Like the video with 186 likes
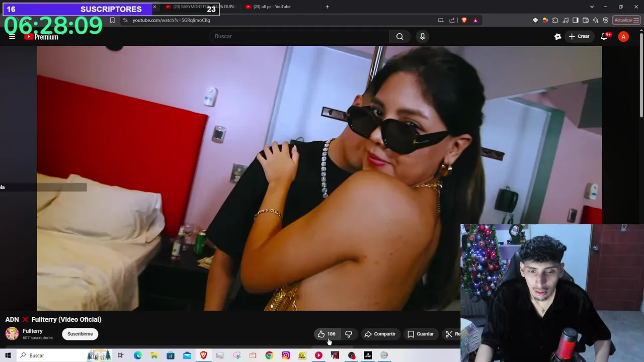Image resolution: width=644 pixels, height=362 pixels. pyautogui.click(x=327, y=334)
